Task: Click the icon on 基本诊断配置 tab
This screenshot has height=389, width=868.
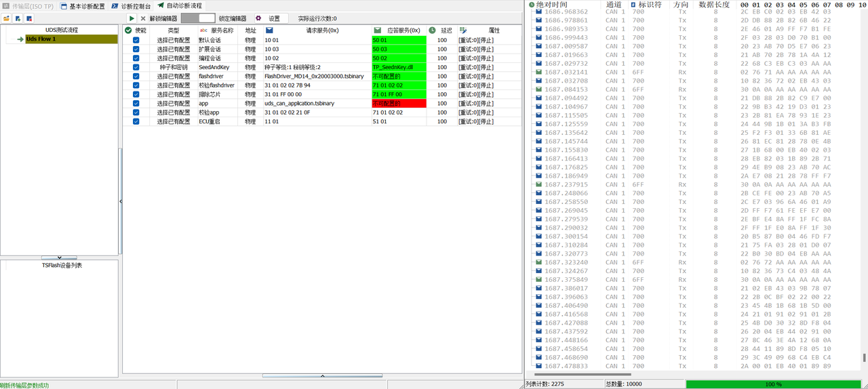Action: pos(64,5)
